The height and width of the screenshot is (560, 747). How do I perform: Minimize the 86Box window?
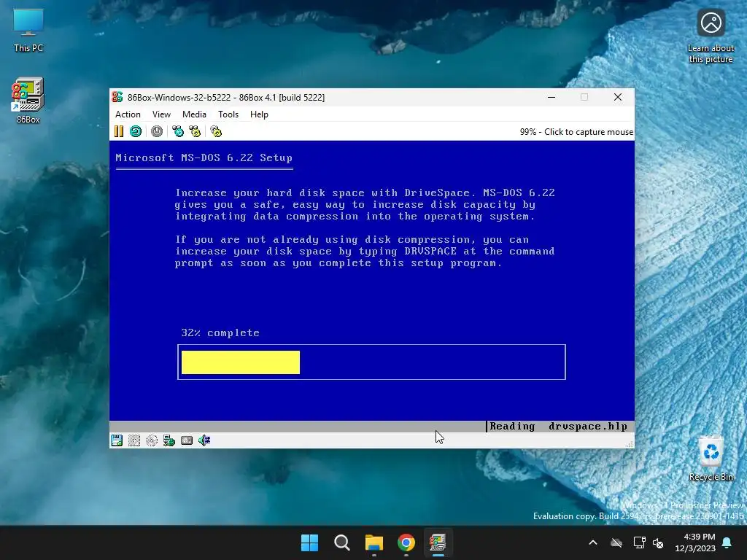[x=551, y=97]
